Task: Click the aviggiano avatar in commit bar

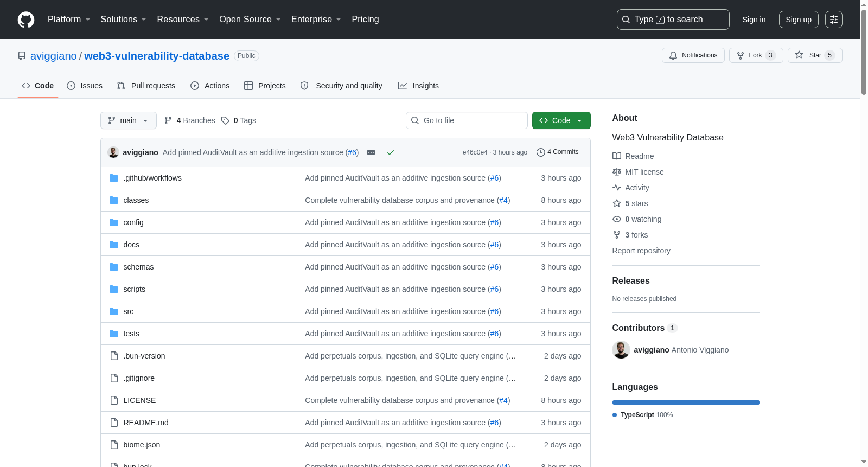Action: point(113,152)
